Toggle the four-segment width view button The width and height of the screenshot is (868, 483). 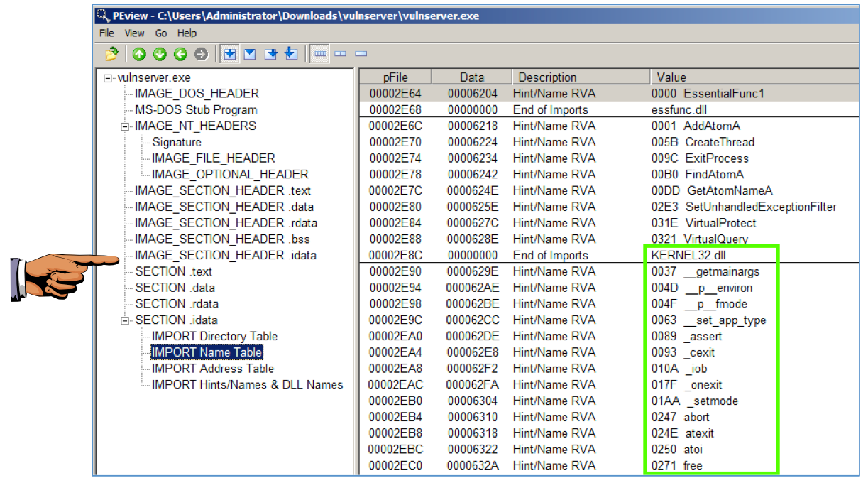[320, 54]
